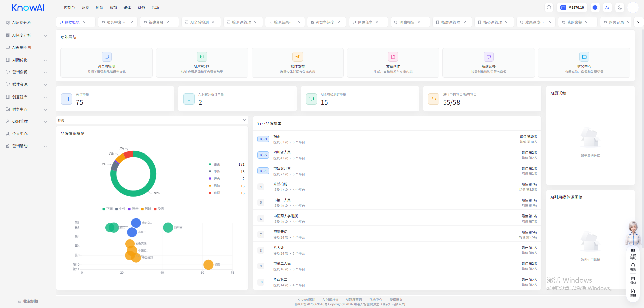Toggle dark mode moon icon
Viewport: 644px width, 308px height.
coord(620,7)
